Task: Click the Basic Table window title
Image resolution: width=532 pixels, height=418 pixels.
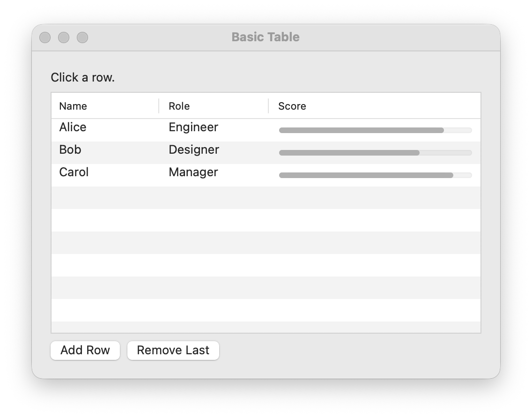Action: [x=266, y=37]
